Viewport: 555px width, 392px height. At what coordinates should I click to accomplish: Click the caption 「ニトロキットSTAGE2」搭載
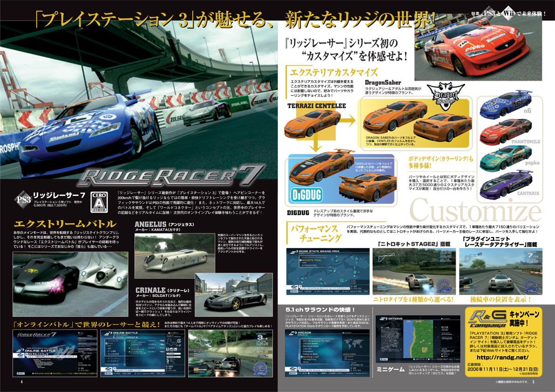414,244
